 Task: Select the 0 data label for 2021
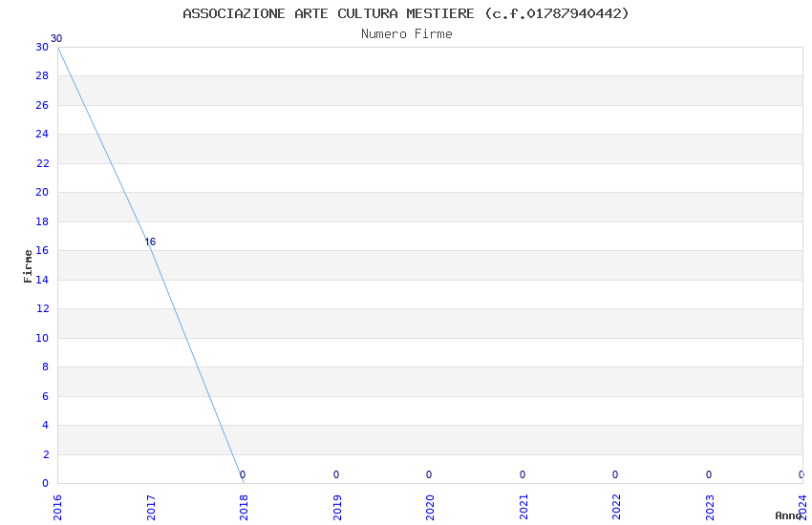[x=523, y=474]
